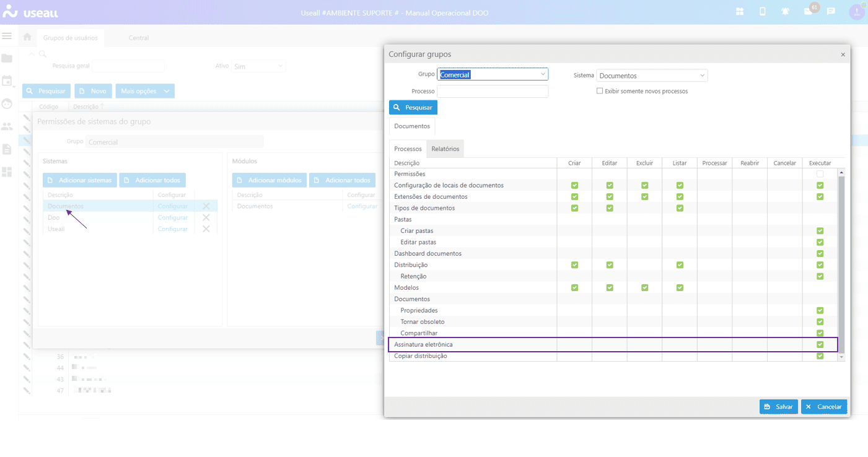Remove Useall system with its X icon
Viewport: 868px width, 457px height.
pyautogui.click(x=206, y=228)
